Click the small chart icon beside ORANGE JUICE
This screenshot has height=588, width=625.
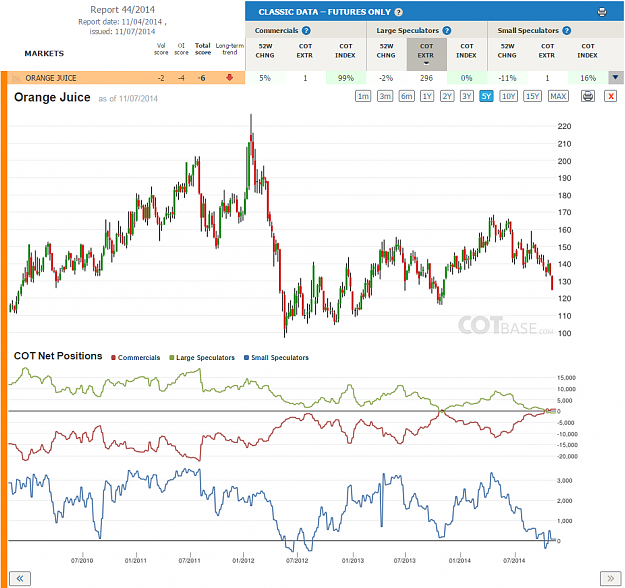tap(16, 78)
